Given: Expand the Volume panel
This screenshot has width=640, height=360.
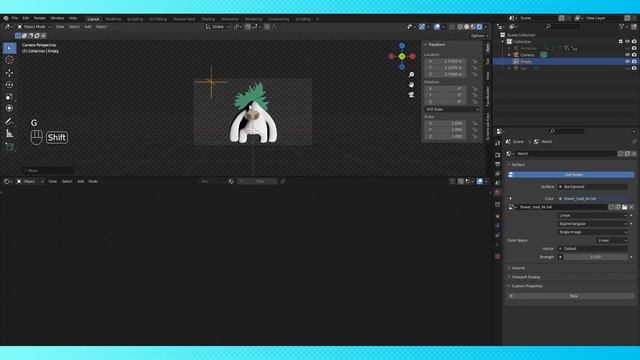Looking at the screenshot, I should point(518,268).
